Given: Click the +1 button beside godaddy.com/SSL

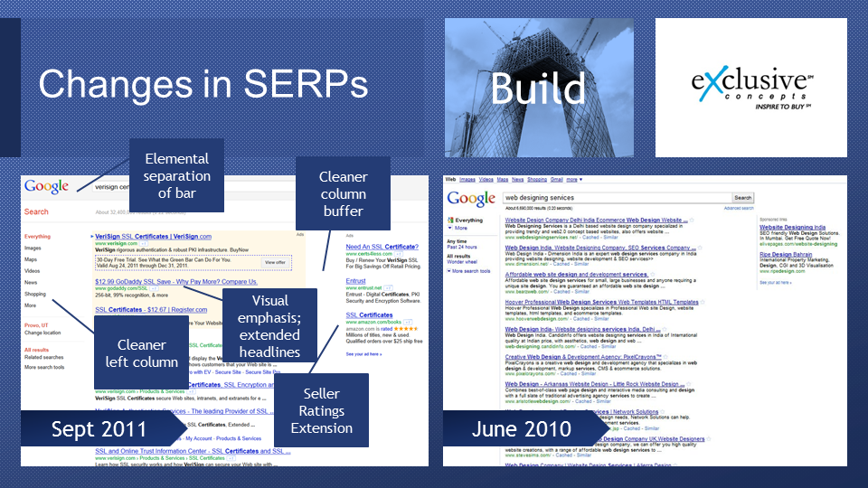Looking at the screenshot, I should (154, 288).
